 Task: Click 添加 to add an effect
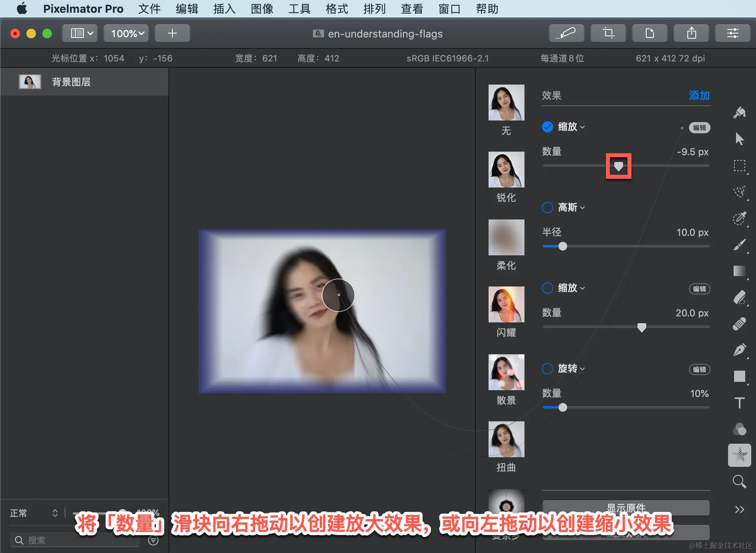point(699,95)
